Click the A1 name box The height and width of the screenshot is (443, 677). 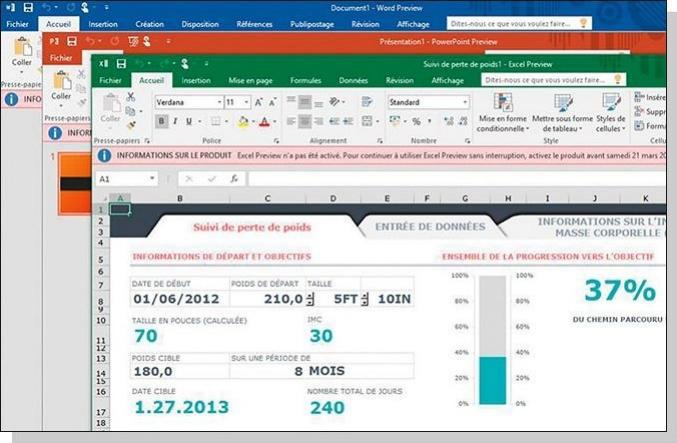click(x=125, y=179)
